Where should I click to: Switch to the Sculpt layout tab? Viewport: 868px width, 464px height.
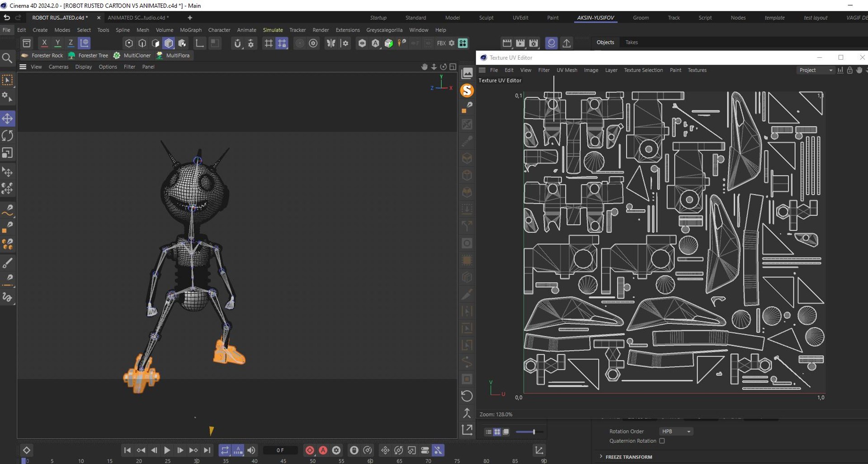point(486,18)
